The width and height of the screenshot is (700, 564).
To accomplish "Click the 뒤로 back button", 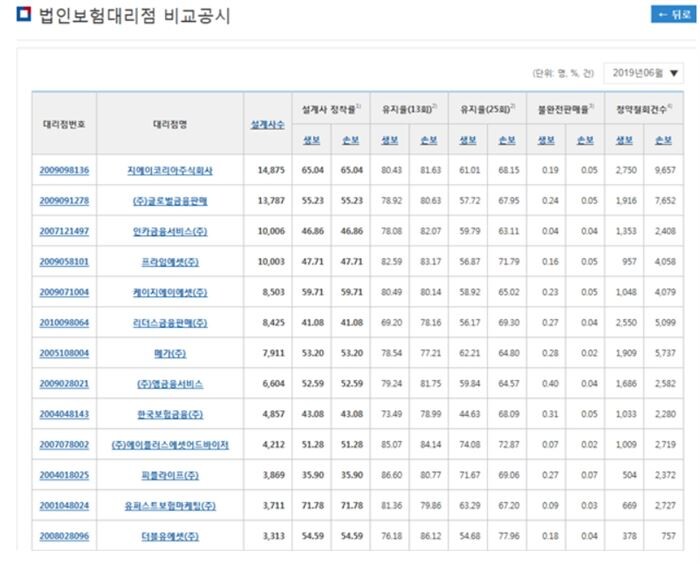I will click(673, 15).
